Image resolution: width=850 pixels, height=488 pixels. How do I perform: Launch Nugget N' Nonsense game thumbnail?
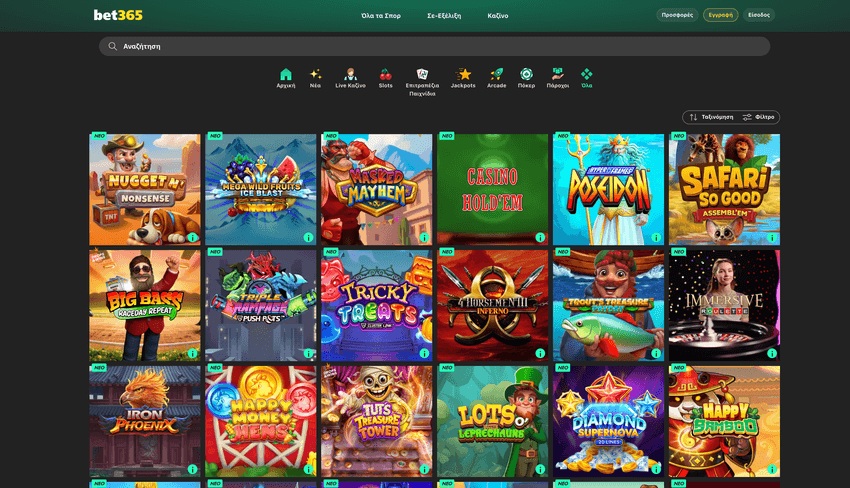tap(145, 190)
